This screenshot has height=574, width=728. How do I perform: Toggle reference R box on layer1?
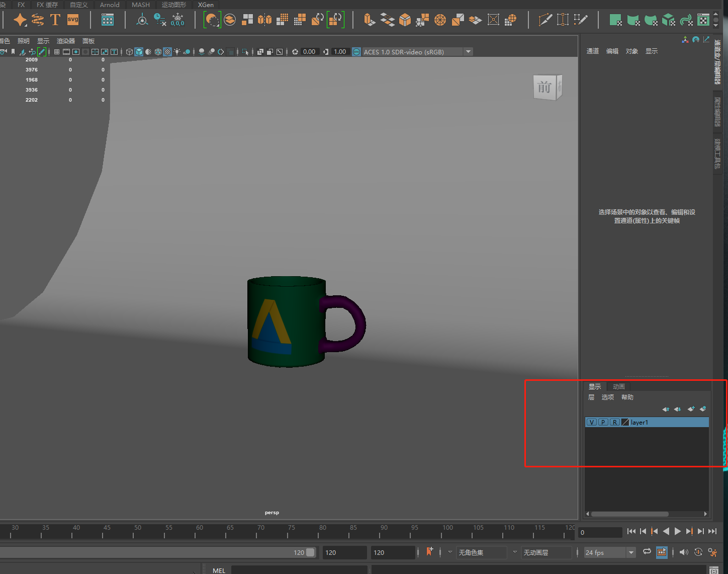point(615,422)
